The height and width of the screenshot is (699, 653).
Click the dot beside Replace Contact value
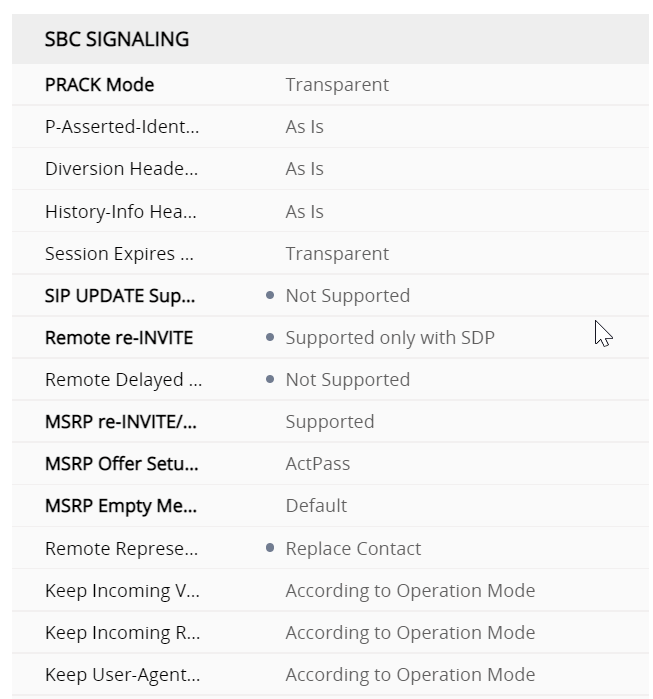270,549
